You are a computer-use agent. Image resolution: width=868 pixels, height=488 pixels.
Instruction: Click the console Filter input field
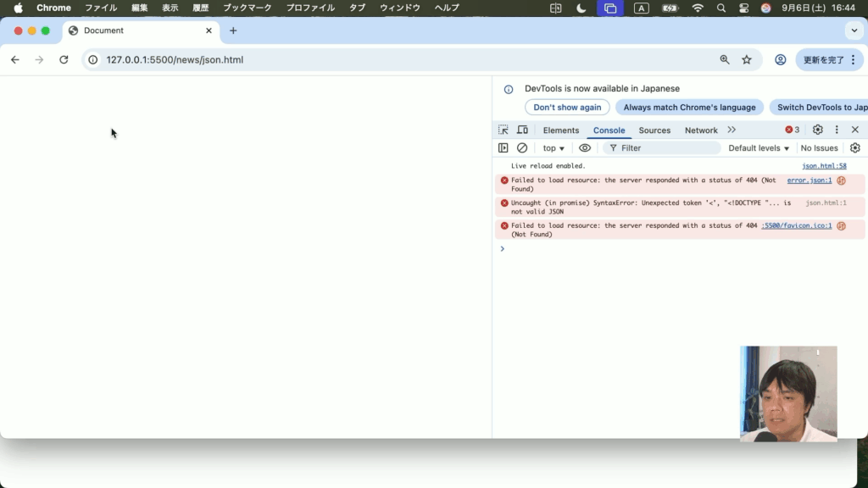point(665,148)
